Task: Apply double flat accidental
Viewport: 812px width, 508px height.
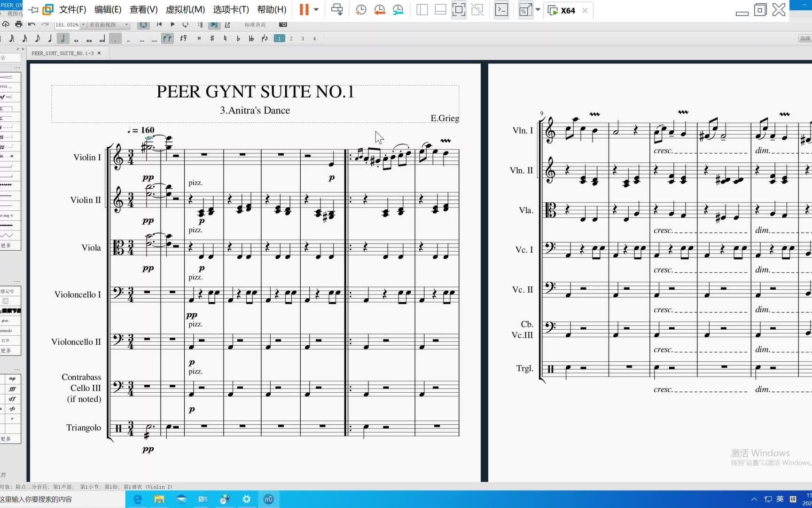Action: coord(251,39)
